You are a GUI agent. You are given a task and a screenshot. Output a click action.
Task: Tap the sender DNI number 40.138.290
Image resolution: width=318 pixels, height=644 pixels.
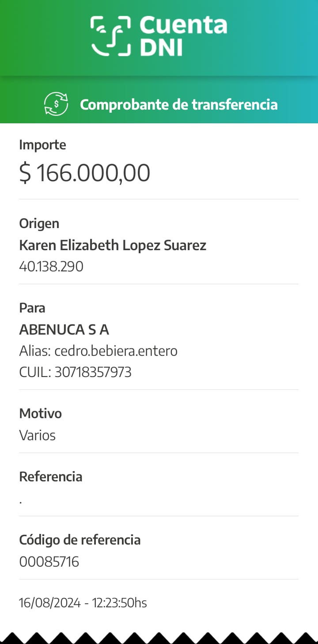pos(51,267)
